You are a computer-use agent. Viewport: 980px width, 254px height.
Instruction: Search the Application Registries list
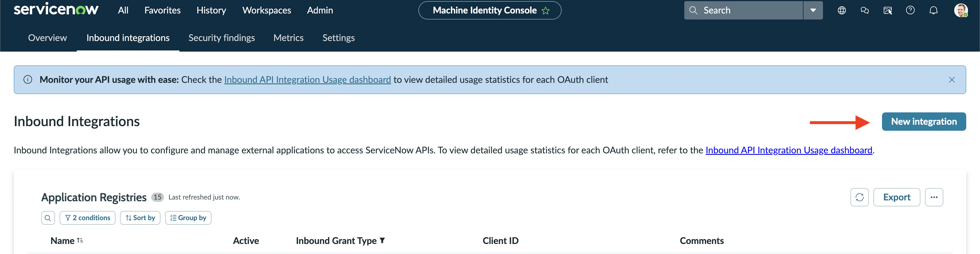[x=48, y=218]
